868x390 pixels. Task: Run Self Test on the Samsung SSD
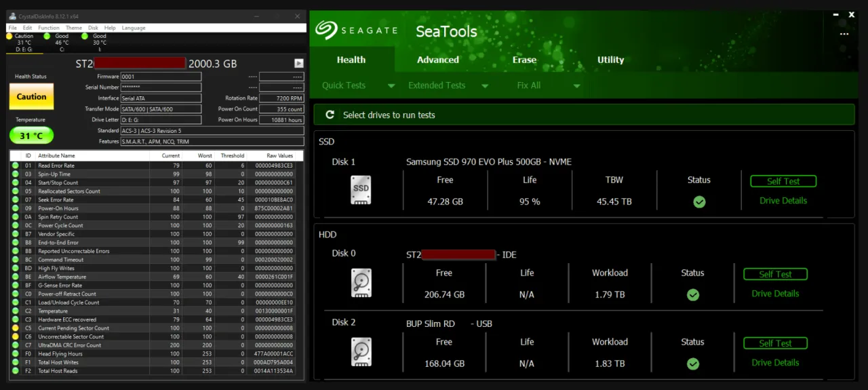pyautogui.click(x=783, y=181)
